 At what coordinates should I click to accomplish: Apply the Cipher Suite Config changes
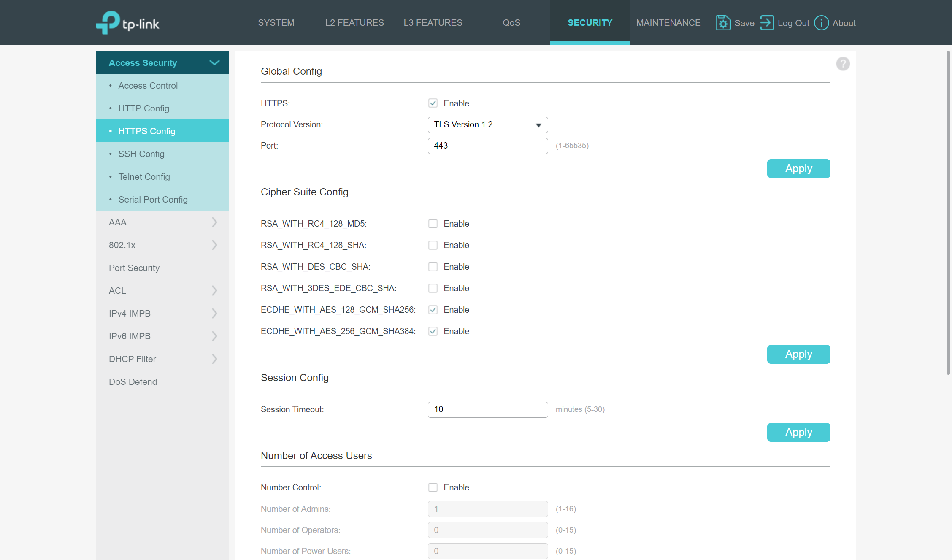(798, 354)
